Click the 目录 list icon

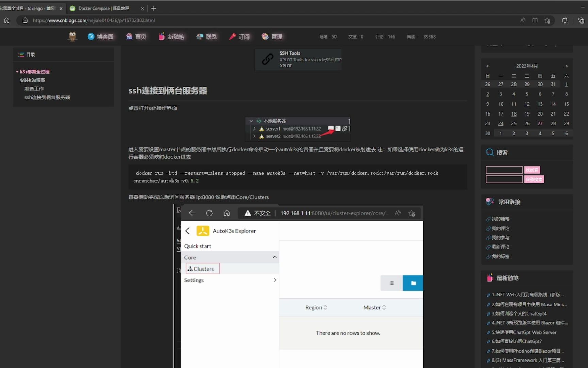[21, 55]
